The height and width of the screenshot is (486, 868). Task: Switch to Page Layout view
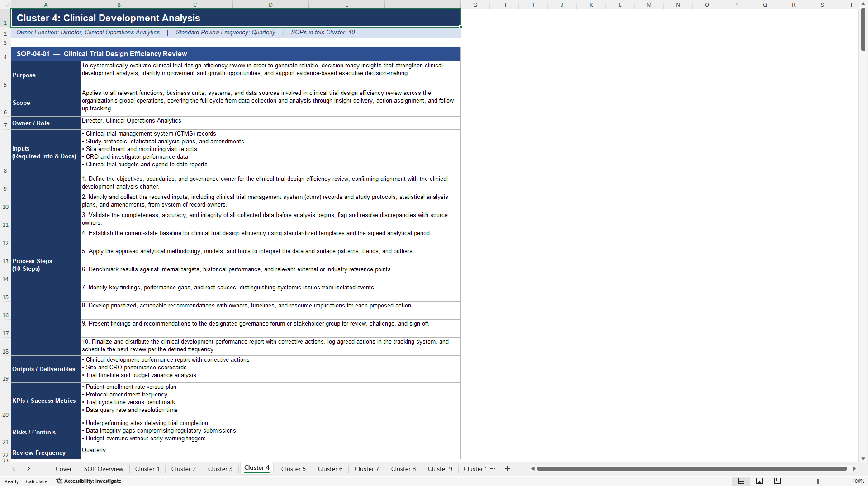(759, 481)
